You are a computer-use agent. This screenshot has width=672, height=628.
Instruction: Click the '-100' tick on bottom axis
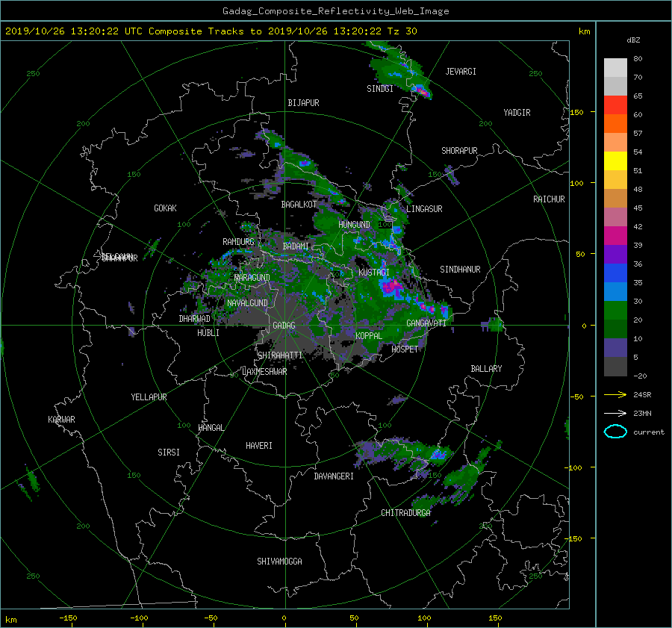(139, 618)
